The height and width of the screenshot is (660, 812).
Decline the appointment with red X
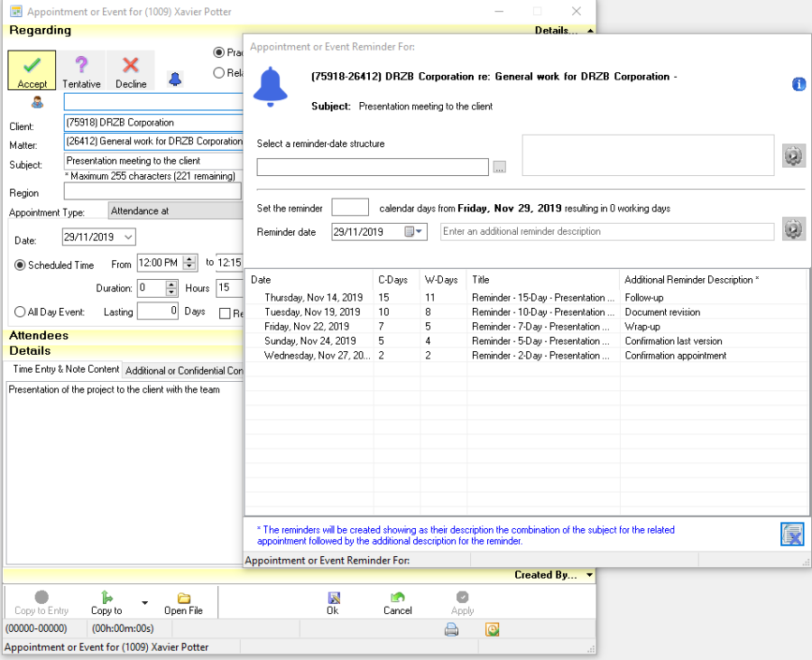(131, 70)
